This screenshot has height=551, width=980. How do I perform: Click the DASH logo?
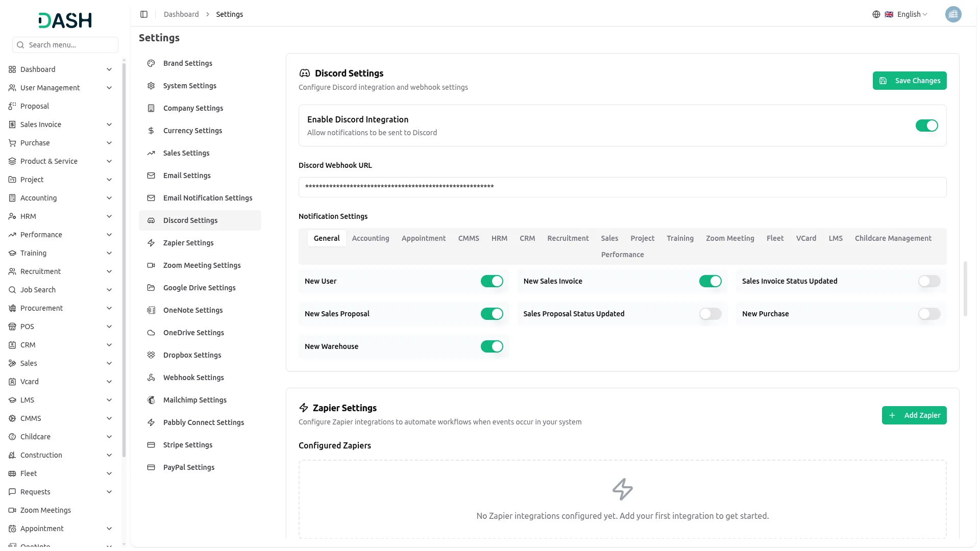pos(65,20)
